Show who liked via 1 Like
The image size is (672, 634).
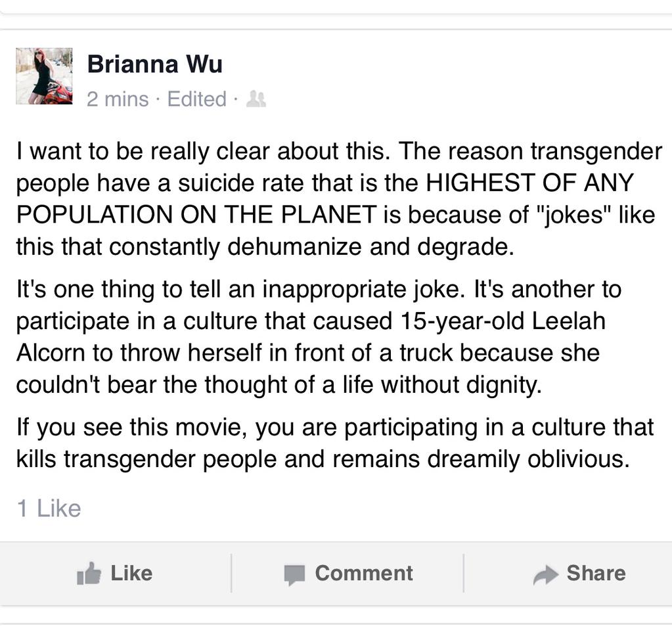[49, 509]
